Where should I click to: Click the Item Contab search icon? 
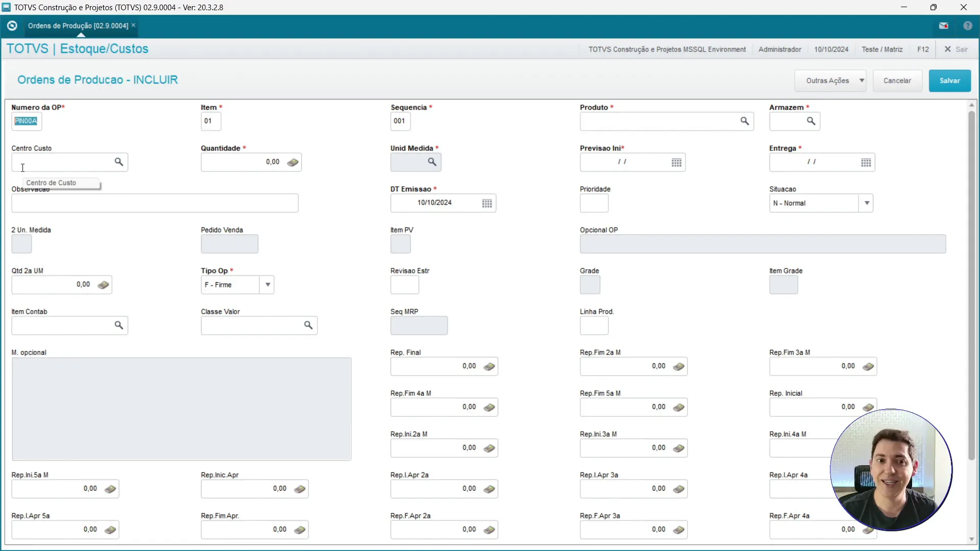118,325
